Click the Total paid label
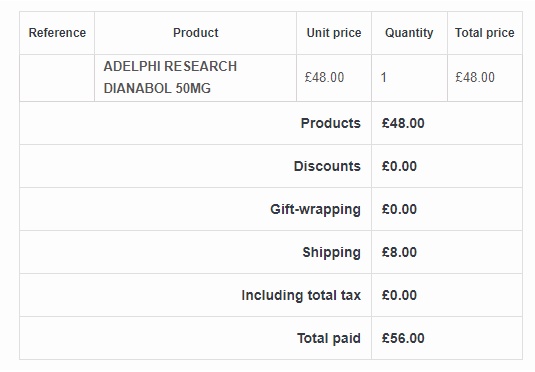The width and height of the screenshot is (535, 372). click(329, 339)
